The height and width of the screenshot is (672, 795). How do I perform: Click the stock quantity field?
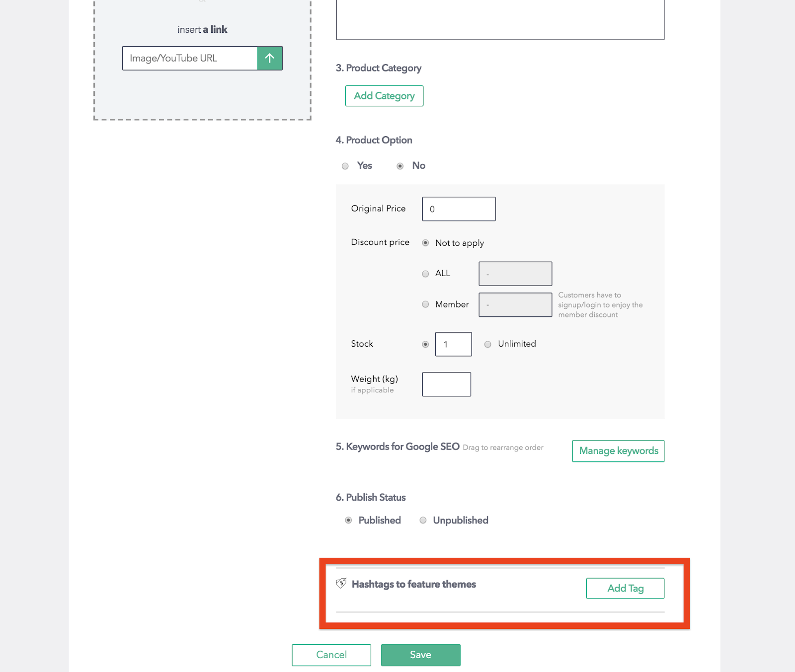454,344
